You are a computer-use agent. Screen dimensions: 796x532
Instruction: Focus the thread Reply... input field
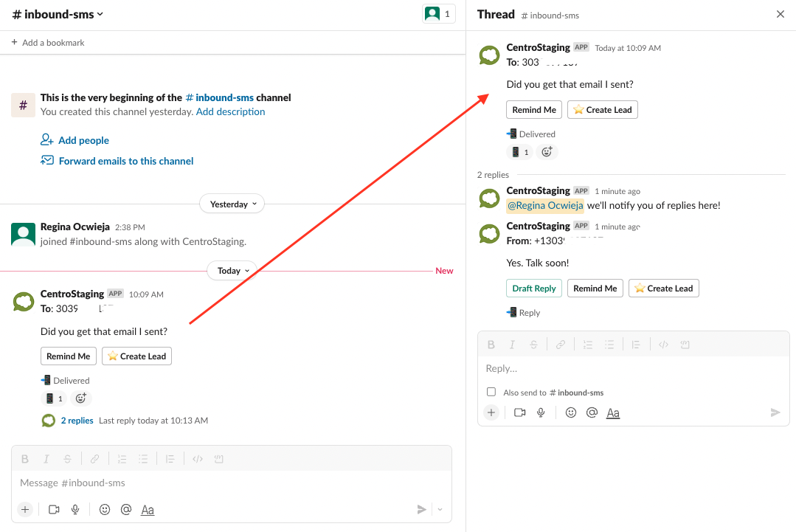(x=634, y=368)
